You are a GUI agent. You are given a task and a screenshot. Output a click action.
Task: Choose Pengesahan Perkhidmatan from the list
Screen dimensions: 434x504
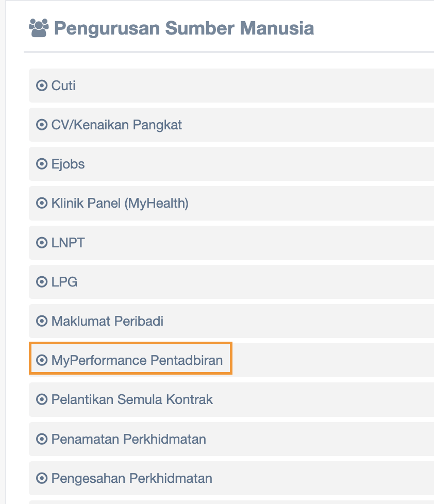point(132,478)
